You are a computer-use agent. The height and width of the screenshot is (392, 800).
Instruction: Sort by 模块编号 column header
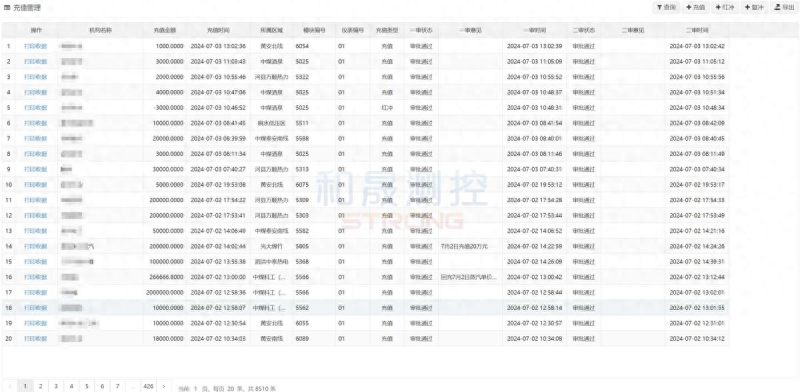(314, 30)
